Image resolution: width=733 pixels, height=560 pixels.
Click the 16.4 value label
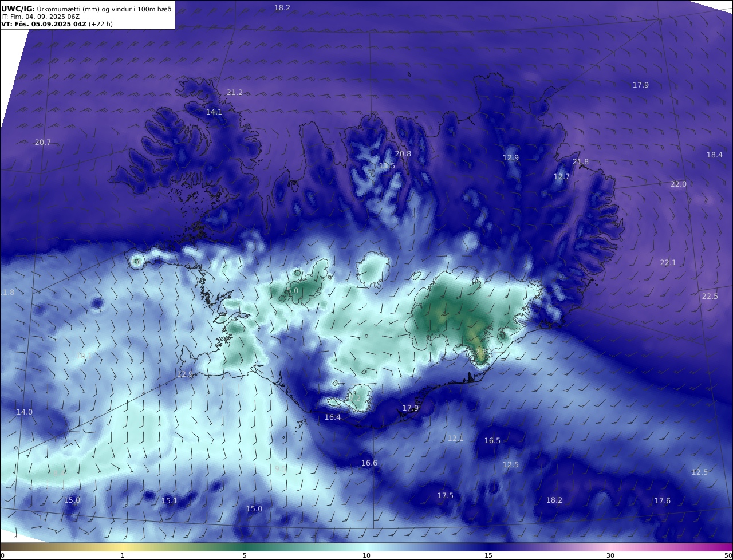coord(333,417)
